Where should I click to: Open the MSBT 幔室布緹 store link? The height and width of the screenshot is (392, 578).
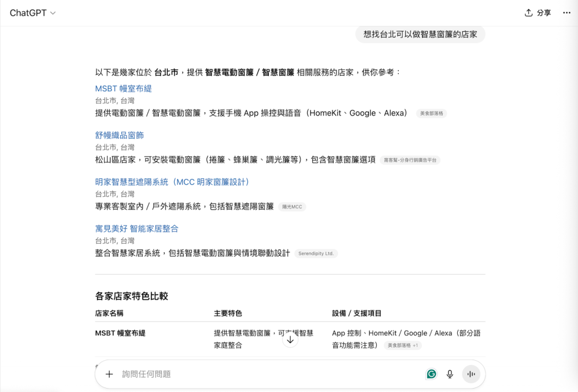coord(123,88)
